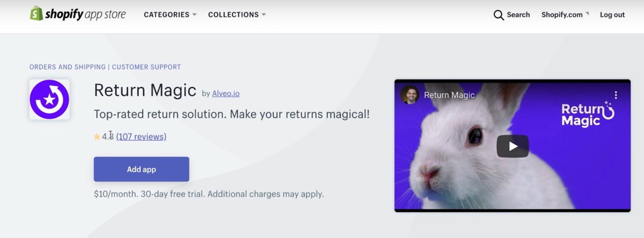
Task: Open the 107 reviews link
Action: pyautogui.click(x=141, y=136)
